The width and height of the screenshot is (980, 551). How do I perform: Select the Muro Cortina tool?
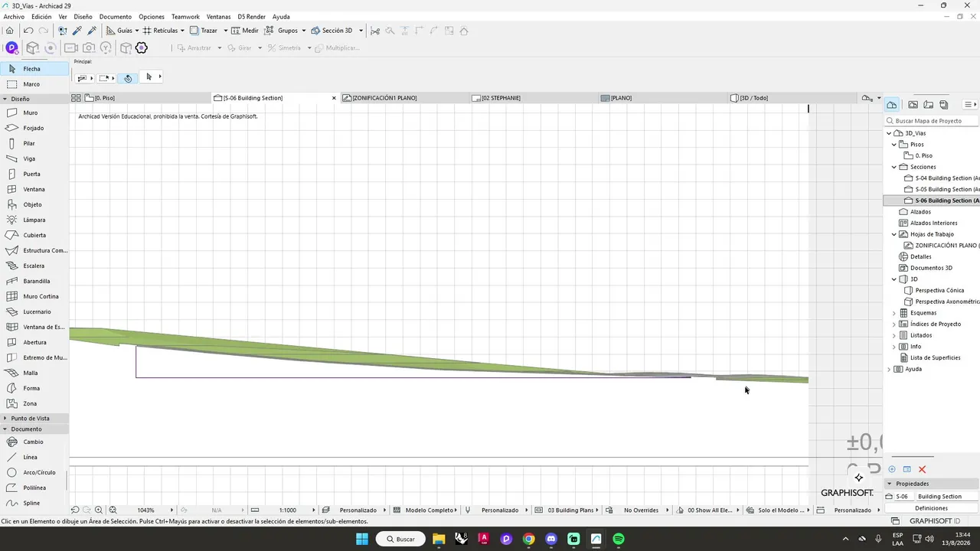[34, 296]
